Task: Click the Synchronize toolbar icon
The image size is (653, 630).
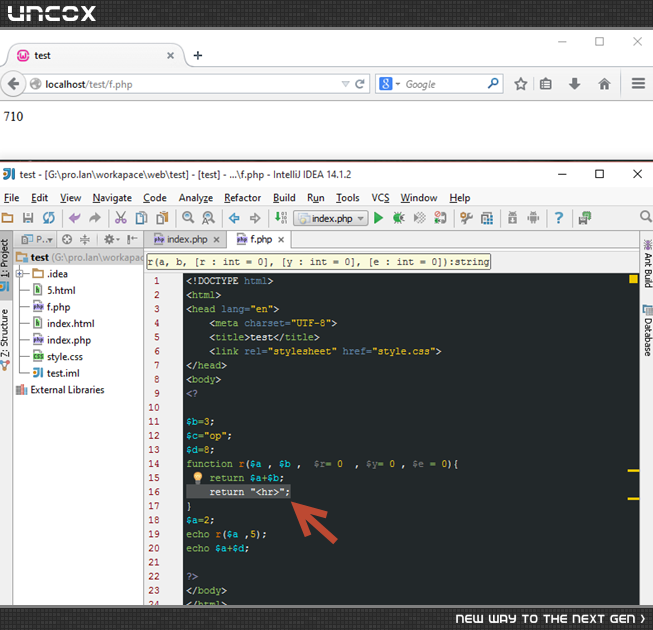Action: (49, 217)
